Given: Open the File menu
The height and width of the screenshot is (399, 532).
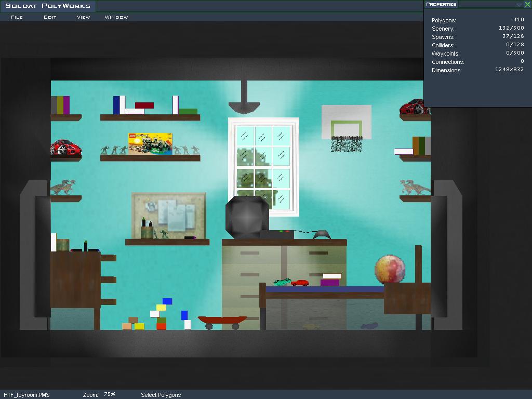Looking at the screenshot, I should (x=17, y=17).
